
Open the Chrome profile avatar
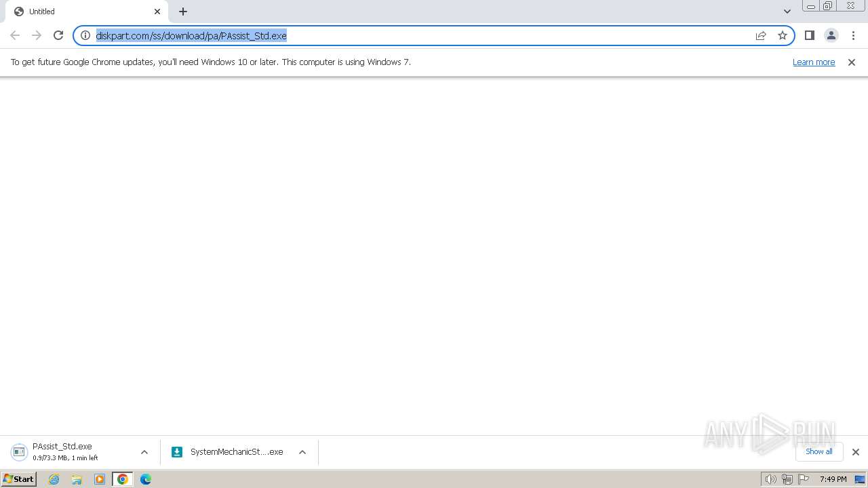831,35
